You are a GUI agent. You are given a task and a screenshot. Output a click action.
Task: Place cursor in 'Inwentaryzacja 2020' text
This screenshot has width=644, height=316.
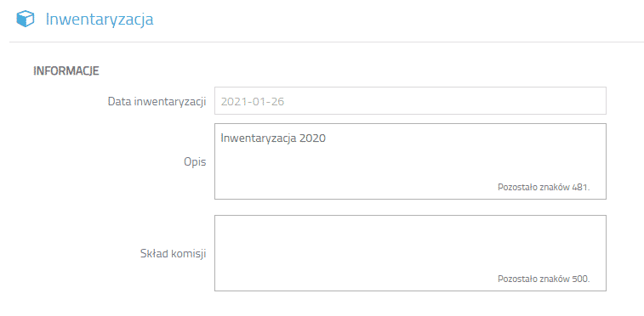273,138
